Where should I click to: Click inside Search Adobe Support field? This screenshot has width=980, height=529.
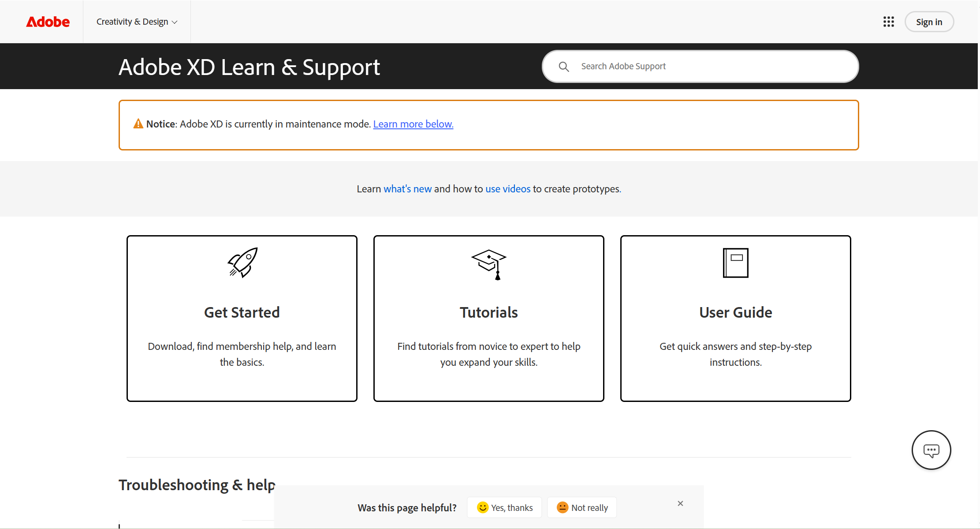700,66
